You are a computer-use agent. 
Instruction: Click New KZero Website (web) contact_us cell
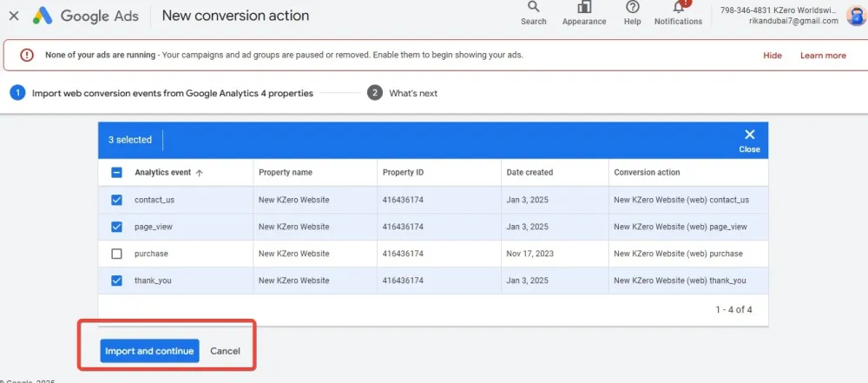[681, 200]
